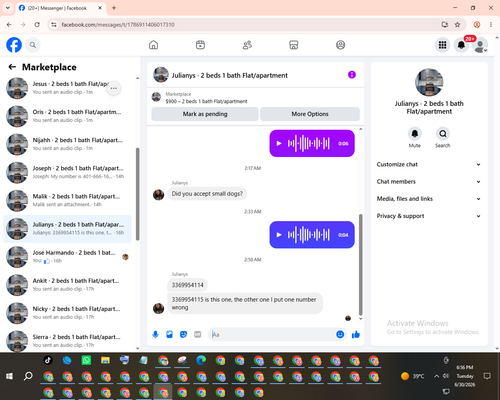Play the 0:06 audio clip
This screenshot has width=500, height=400.
[x=279, y=144]
